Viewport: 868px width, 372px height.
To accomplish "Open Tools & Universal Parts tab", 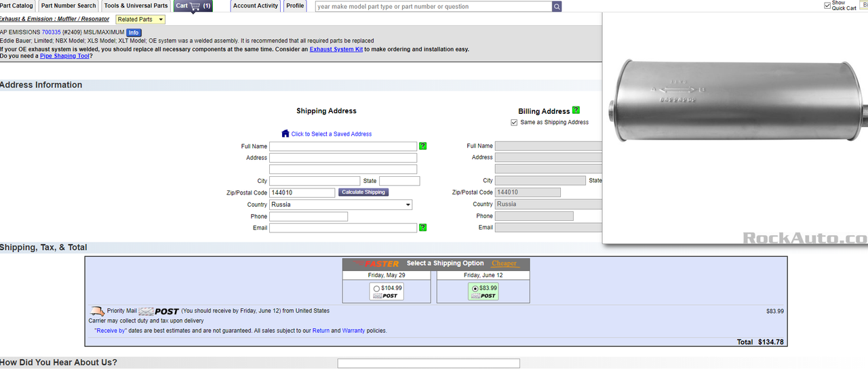I will [136, 5].
